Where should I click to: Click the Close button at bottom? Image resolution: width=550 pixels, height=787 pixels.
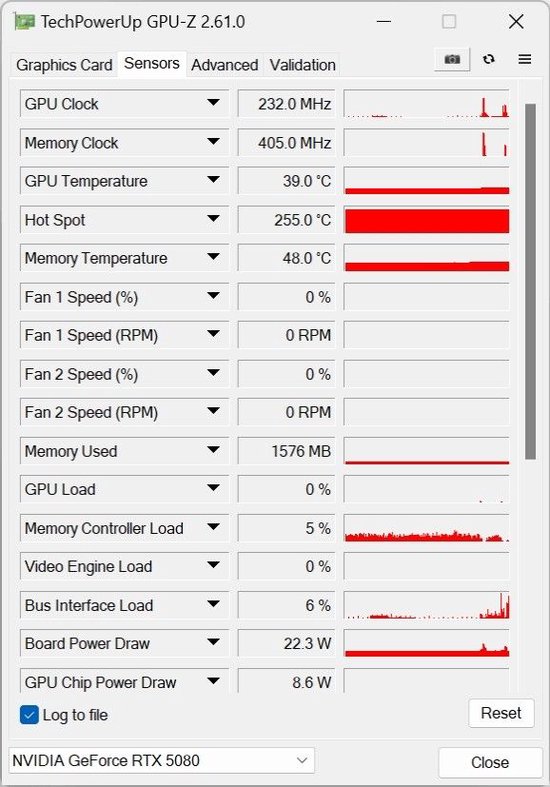490,762
